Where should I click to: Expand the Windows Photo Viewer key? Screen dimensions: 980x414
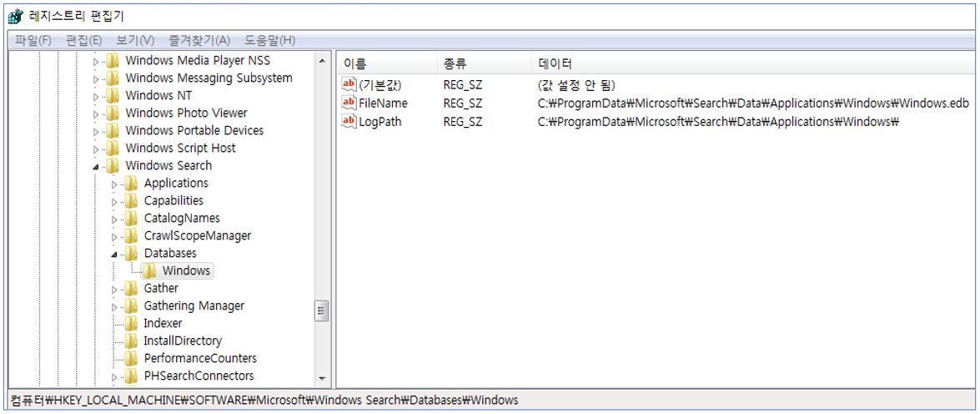96,114
